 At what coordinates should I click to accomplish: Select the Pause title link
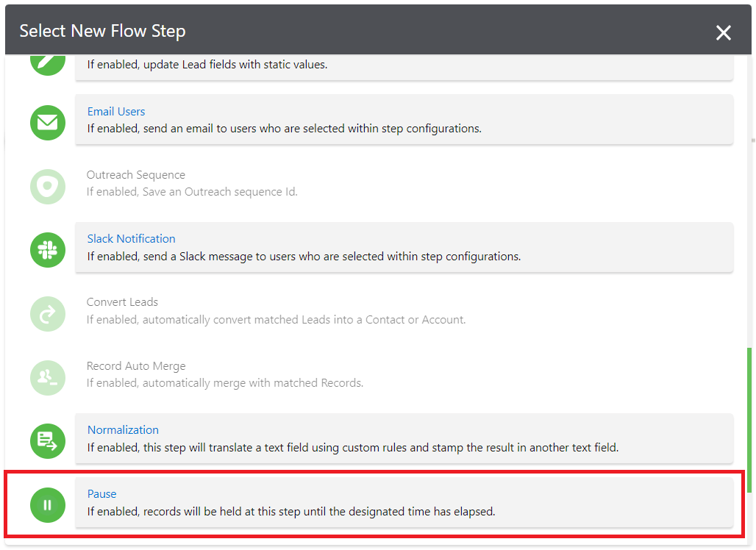point(101,494)
